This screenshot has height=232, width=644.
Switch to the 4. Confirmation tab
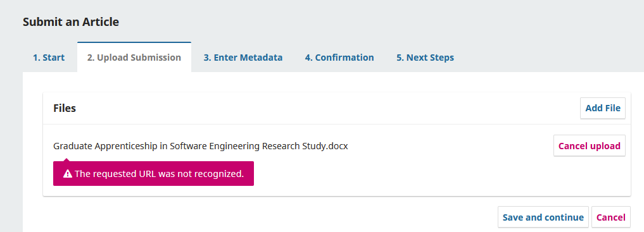coord(339,58)
